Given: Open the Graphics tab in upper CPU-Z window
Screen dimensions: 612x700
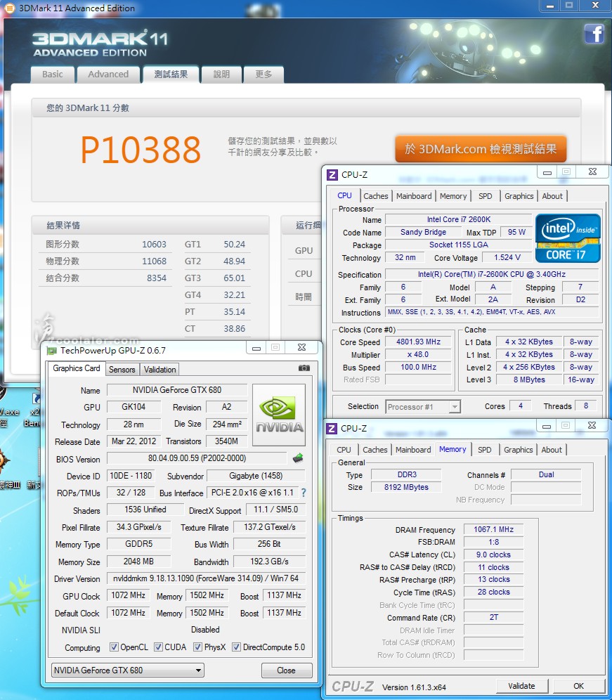Looking at the screenshot, I should (519, 196).
